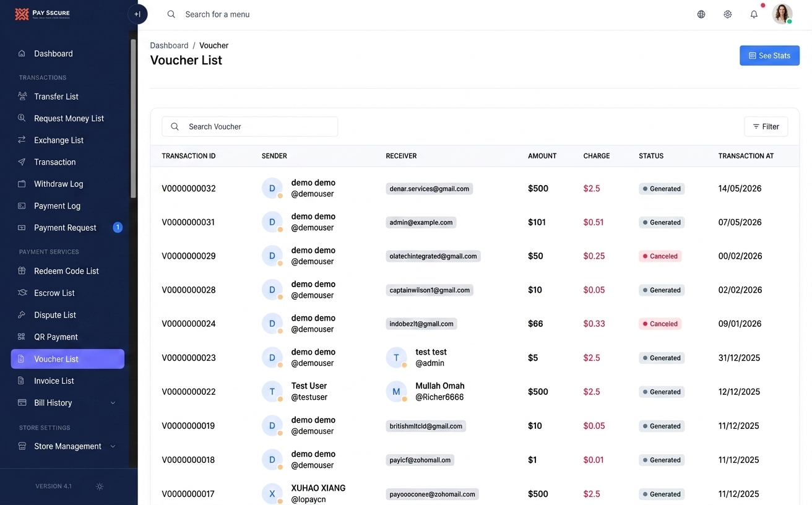Click the date 31/12/2025
Screen dimensions: 812x505
pyautogui.click(x=740, y=358)
